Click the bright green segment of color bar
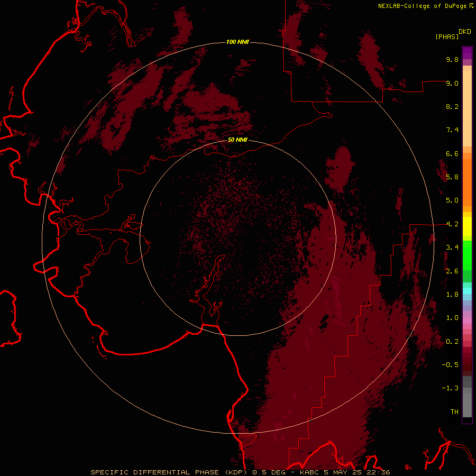The image size is (476, 476). 467,255
